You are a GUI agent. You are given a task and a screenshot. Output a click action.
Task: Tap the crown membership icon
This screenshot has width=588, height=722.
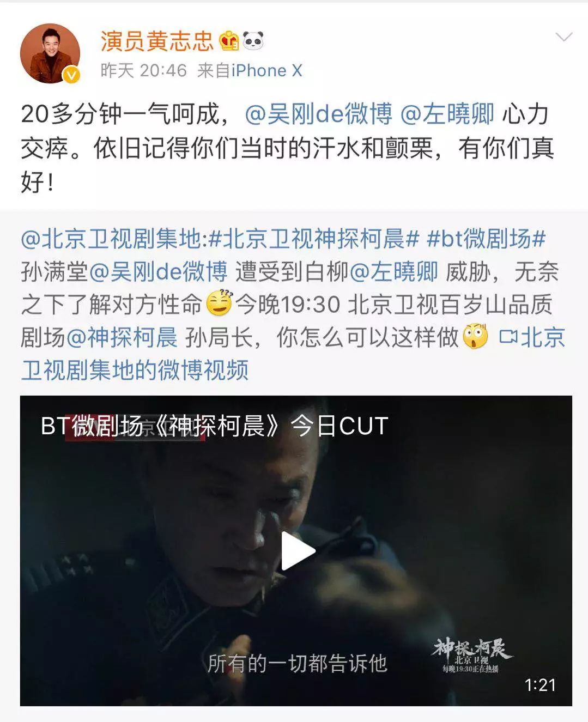click(229, 41)
